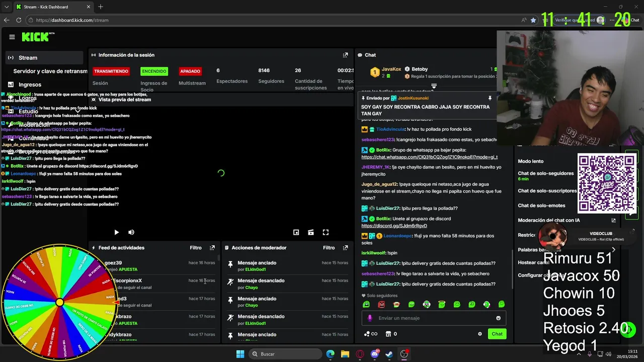Open File Explorer from the taskbar

click(x=345, y=354)
